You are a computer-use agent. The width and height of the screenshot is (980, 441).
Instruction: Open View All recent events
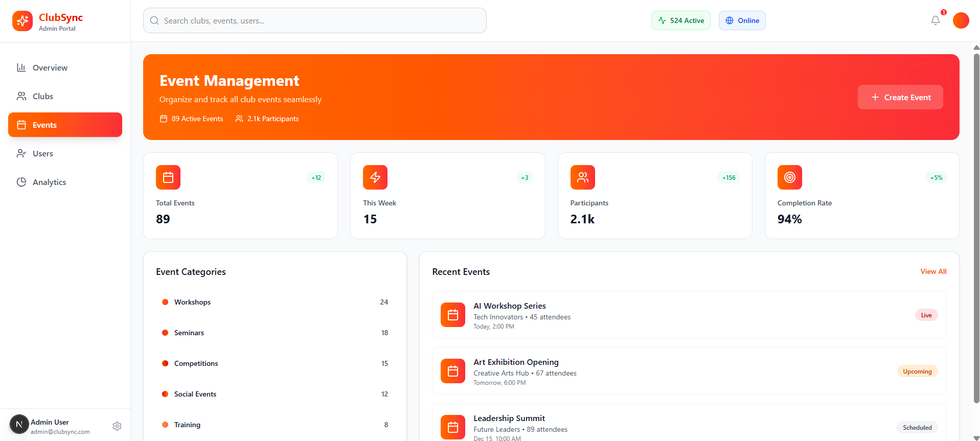[x=933, y=271]
